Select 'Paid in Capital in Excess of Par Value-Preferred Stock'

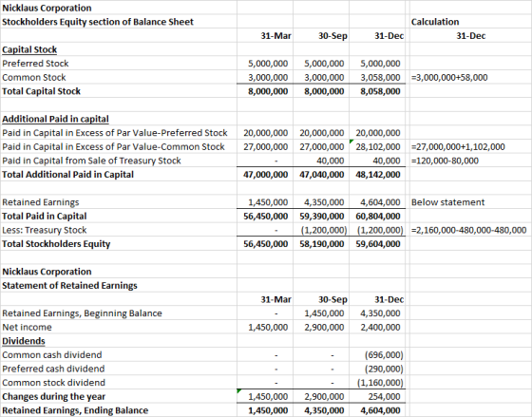click(115, 133)
